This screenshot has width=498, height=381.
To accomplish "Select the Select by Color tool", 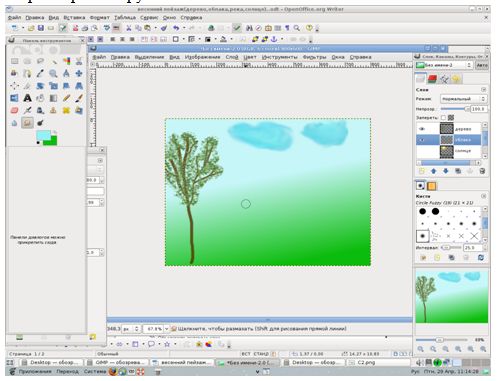I will click(x=66, y=61).
